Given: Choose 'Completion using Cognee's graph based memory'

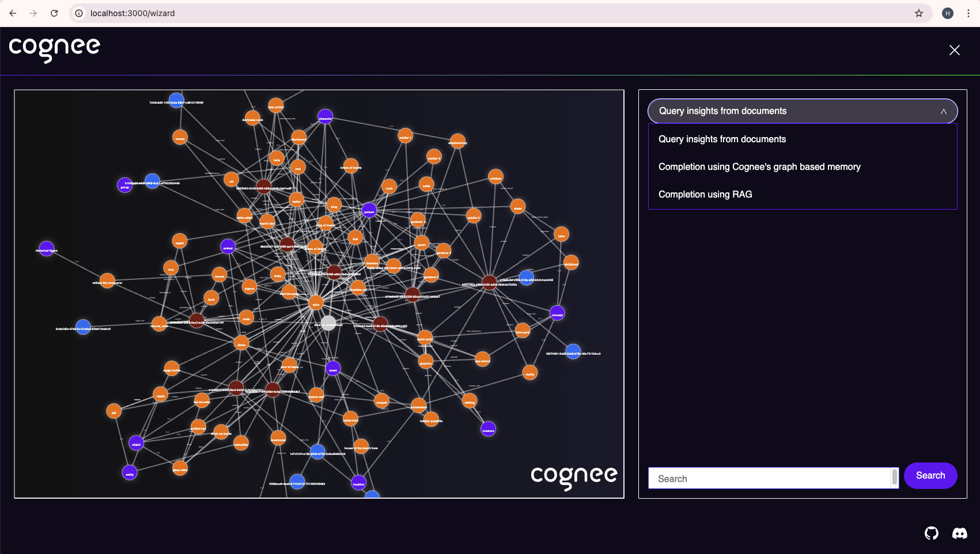Looking at the screenshot, I should pos(803,167).
